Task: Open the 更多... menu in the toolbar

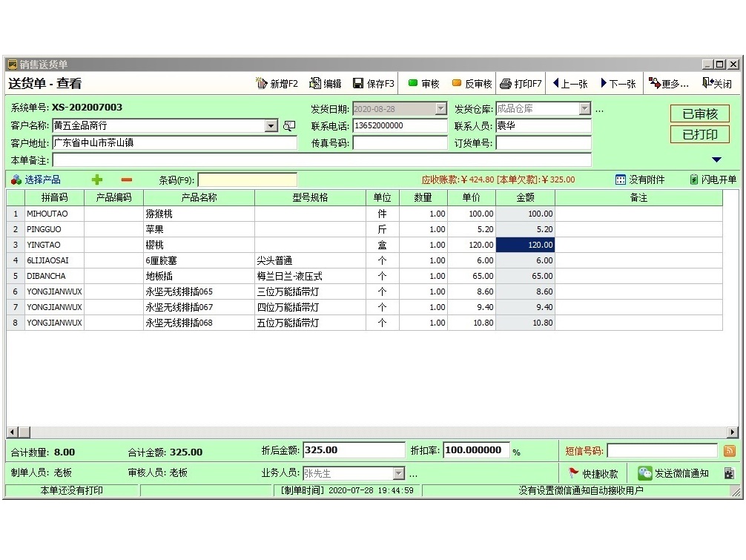Action: click(669, 84)
